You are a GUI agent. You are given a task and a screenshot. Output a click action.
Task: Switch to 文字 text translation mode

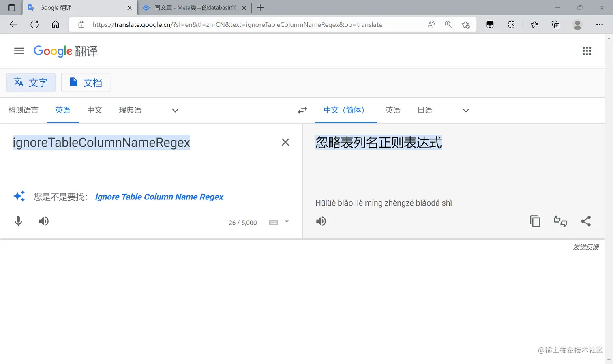(31, 83)
